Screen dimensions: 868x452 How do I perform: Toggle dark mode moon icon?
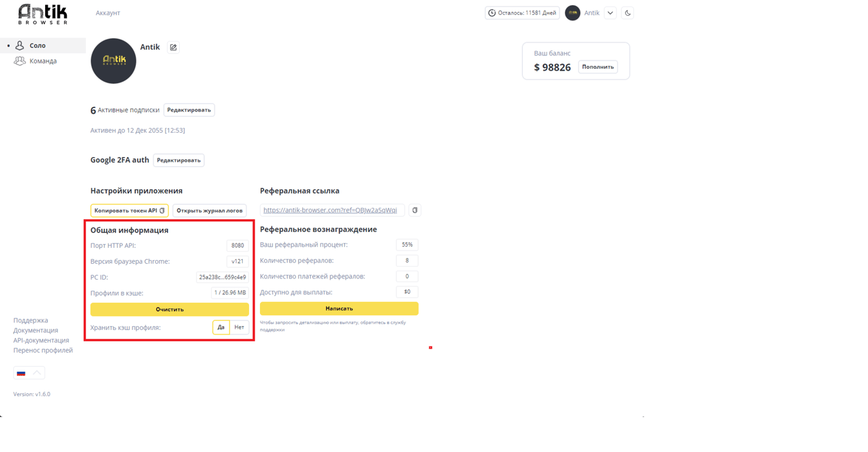click(628, 13)
